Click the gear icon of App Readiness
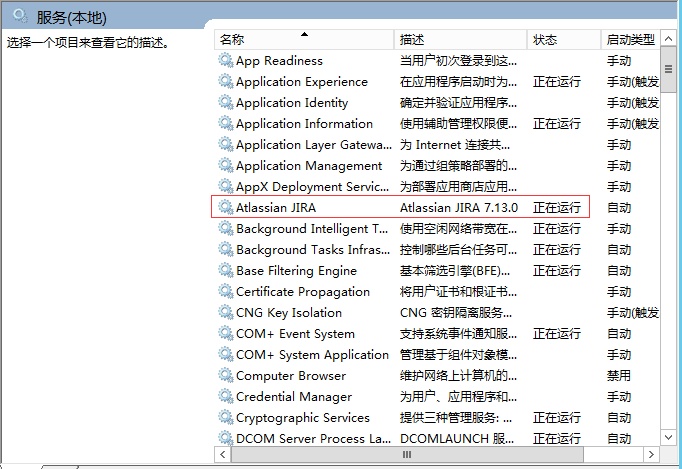Viewport: 682px width, 469px height. (226, 60)
